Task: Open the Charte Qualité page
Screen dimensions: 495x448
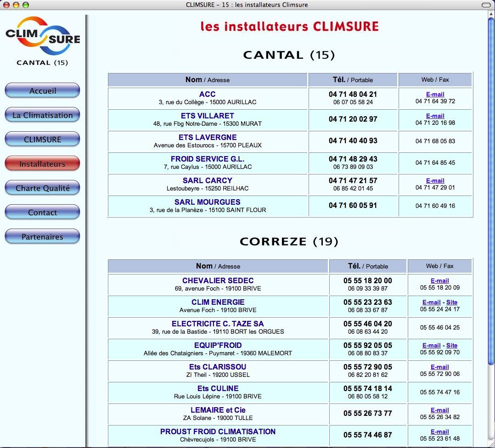Action: pos(42,188)
